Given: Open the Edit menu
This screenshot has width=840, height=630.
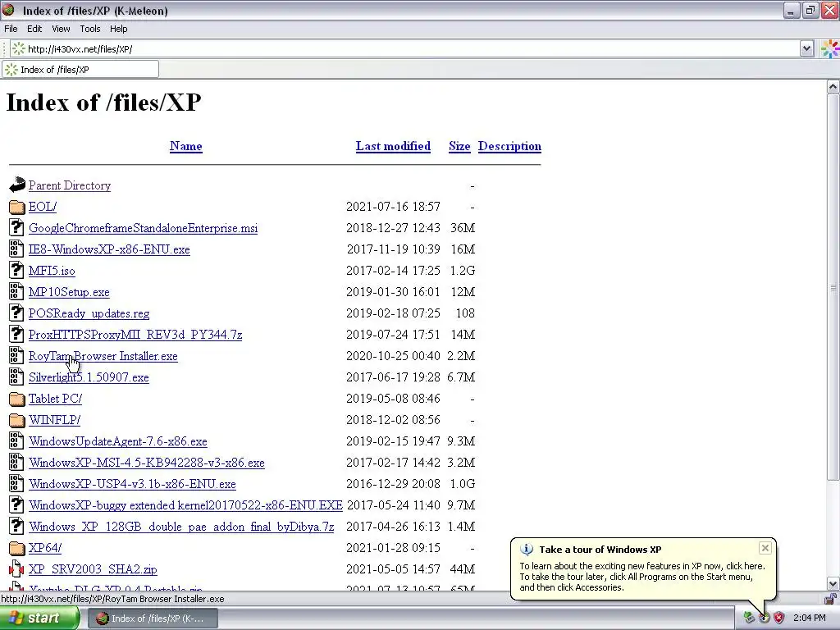Looking at the screenshot, I should click(34, 29).
